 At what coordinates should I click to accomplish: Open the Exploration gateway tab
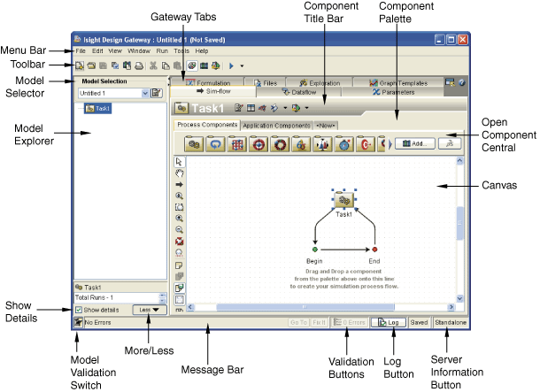pos(320,82)
